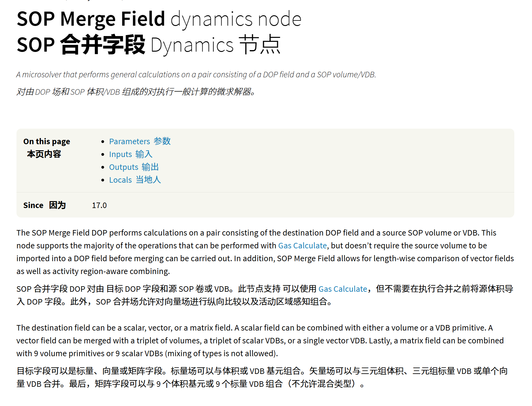Click the '本页内容' label
532x406 pixels.
44,154
